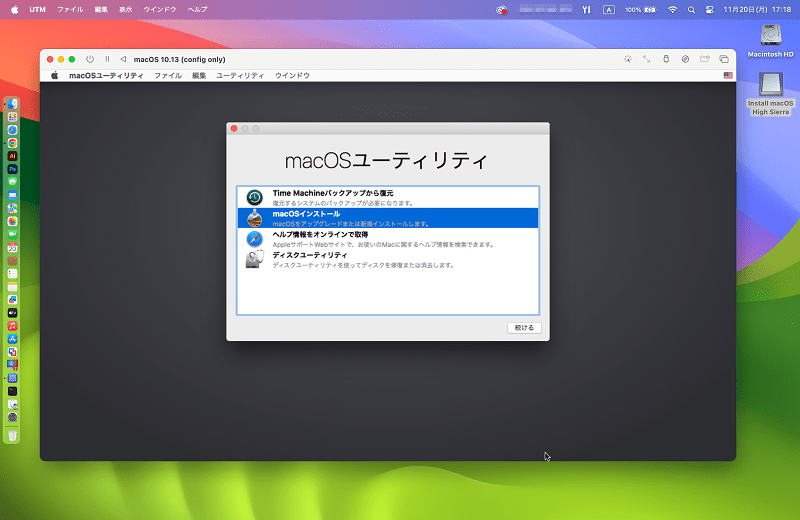The width and height of the screenshot is (800, 520).
Task: Open Spotlight search magnifier
Action: click(x=691, y=9)
